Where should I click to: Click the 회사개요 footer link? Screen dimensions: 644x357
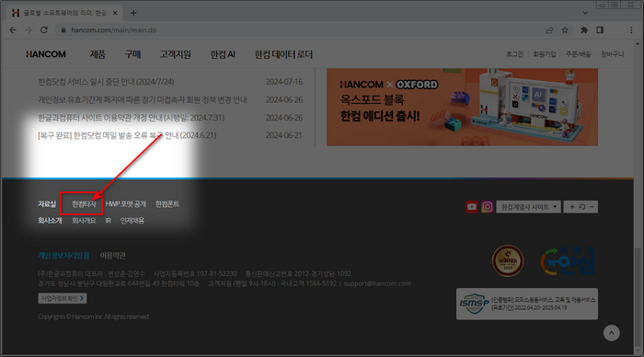[84, 221]
